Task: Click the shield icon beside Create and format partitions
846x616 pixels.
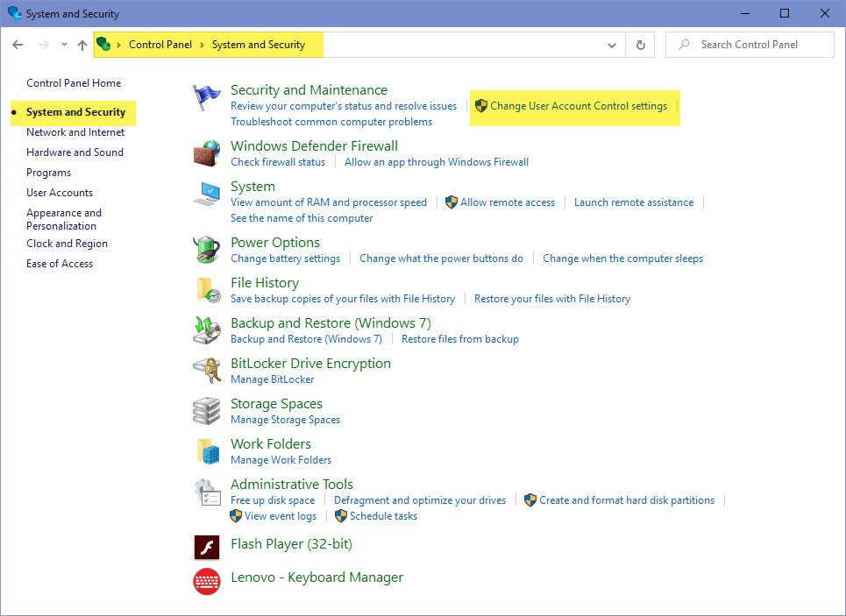Action: [530, 500]
